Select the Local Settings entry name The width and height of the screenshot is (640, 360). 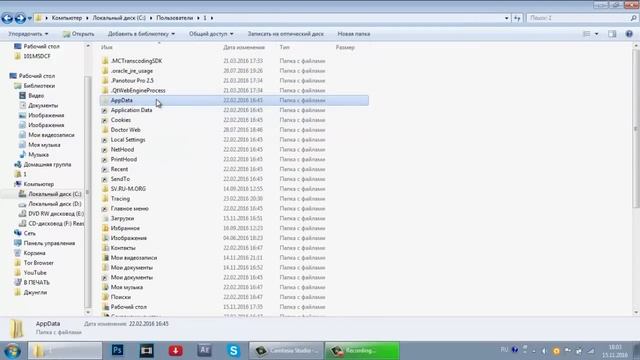point(128,140)
